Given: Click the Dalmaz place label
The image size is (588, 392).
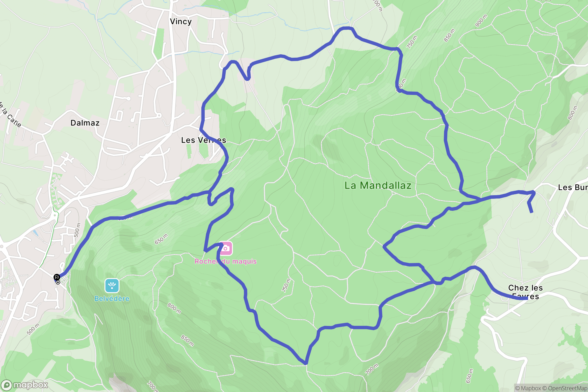Looking at the screenshot, I should point(85,123).
